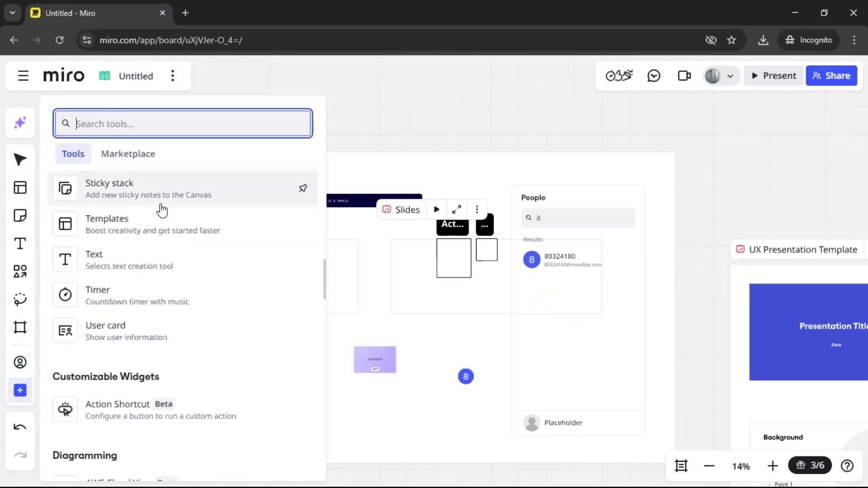Expand Slides to fullscreen
The height and width of the screenshot is (488, 868).
click(457, 209)
